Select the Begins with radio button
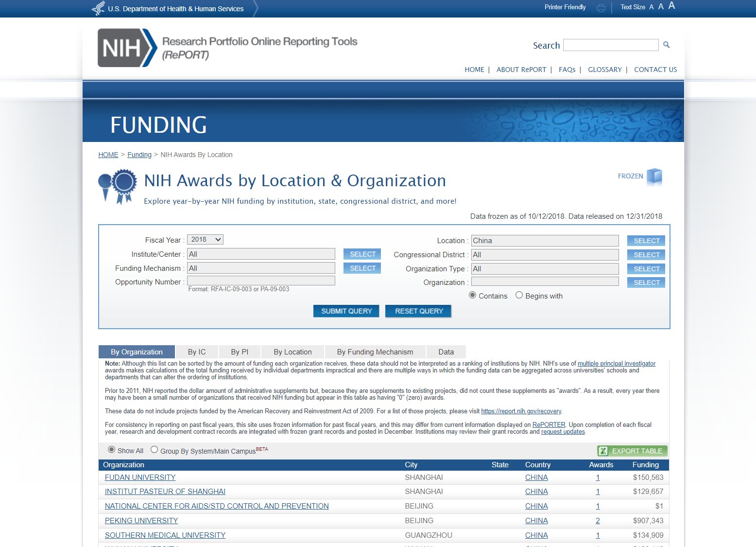This screenshot has height=547, width=756. click(x=519, y=295)
